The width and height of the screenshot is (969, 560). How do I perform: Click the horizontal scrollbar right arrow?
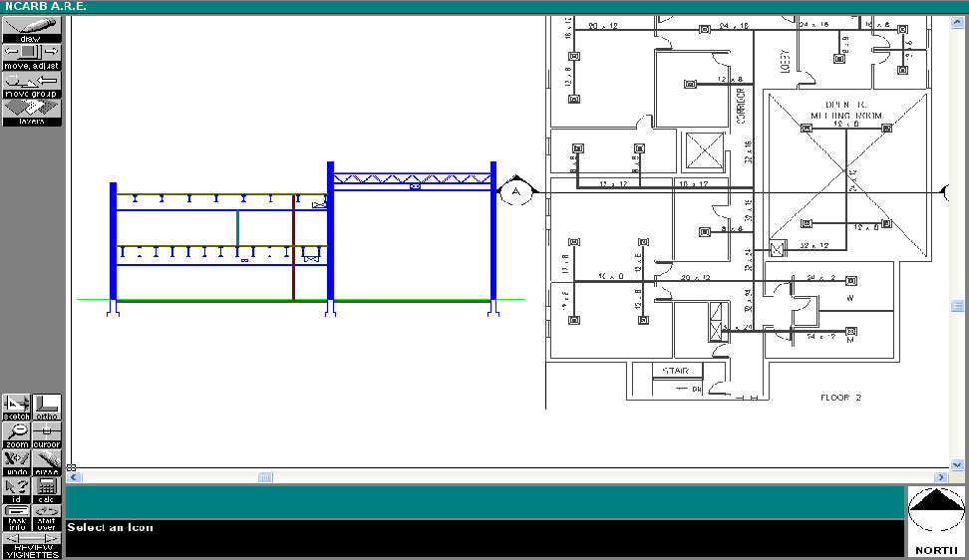(941, 477)
